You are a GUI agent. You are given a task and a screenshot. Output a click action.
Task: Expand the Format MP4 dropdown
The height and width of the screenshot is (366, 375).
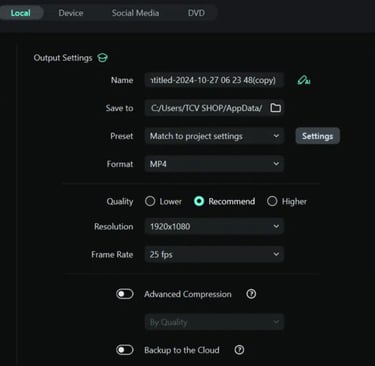214,164
